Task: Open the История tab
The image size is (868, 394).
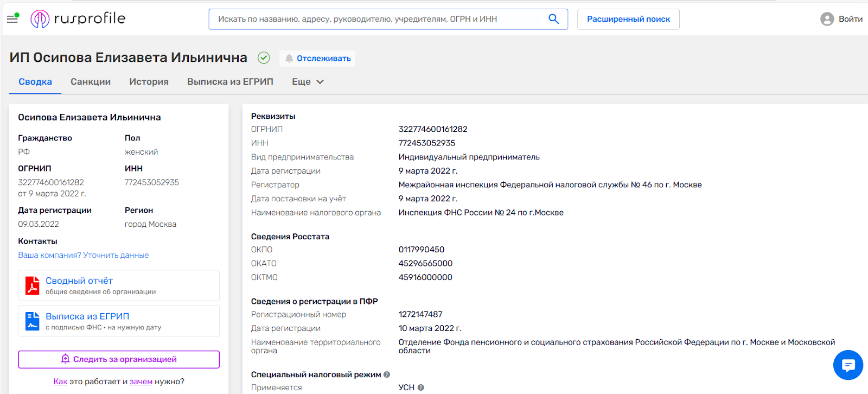Action: pos(149,82)
